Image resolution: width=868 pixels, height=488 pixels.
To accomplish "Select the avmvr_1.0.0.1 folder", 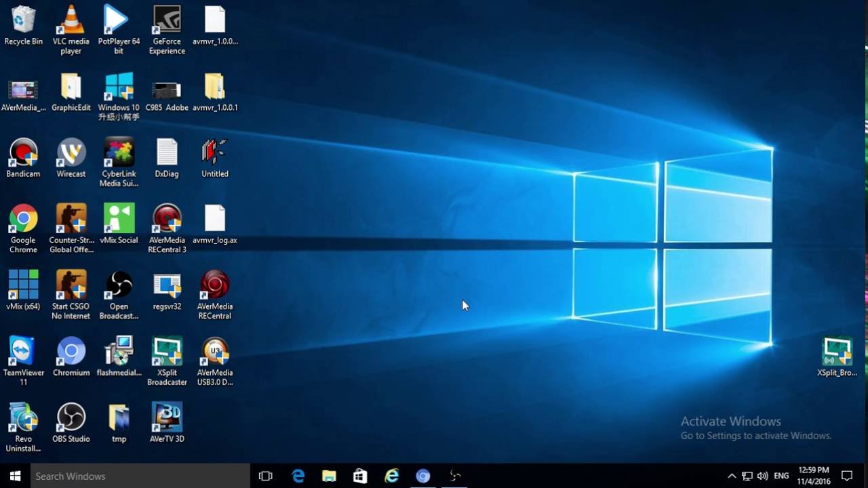I will click(215, 94).
